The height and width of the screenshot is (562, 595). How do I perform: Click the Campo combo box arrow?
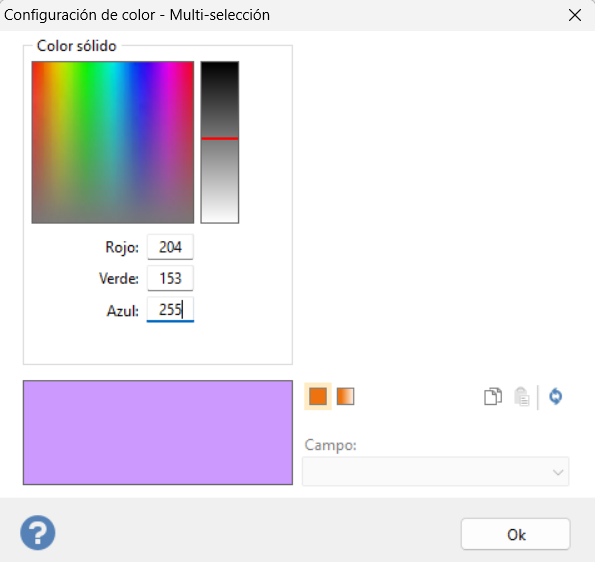pyautogui.click(x=557, y=472)
